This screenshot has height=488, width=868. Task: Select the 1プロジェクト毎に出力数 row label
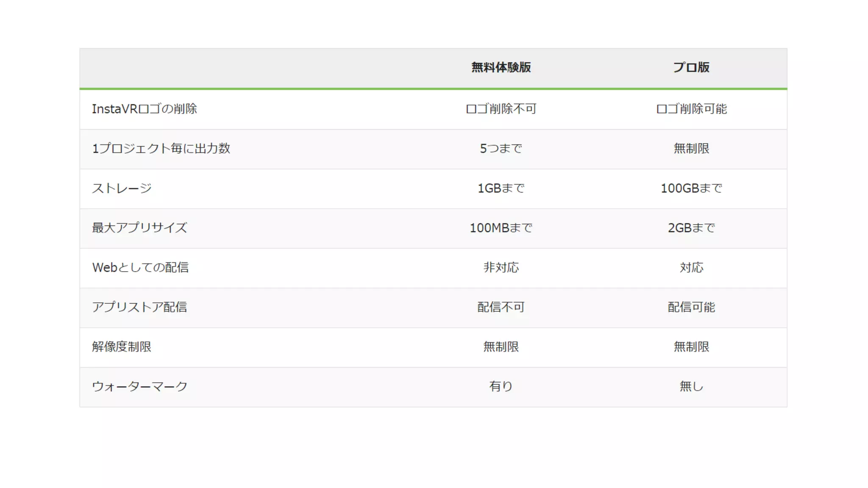point(161,149)
